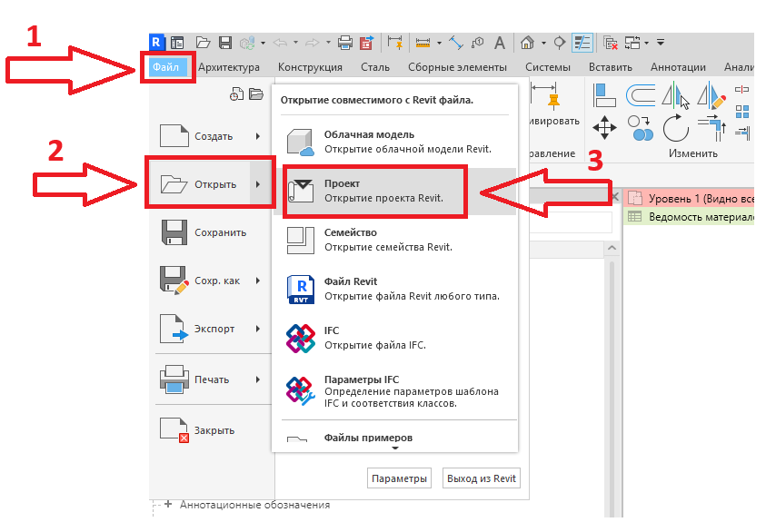This screenshot has width=776, height=532.
Task: Select the Copy tool in Modify panel
Action: pyautogui.click(x=640, y=128)
